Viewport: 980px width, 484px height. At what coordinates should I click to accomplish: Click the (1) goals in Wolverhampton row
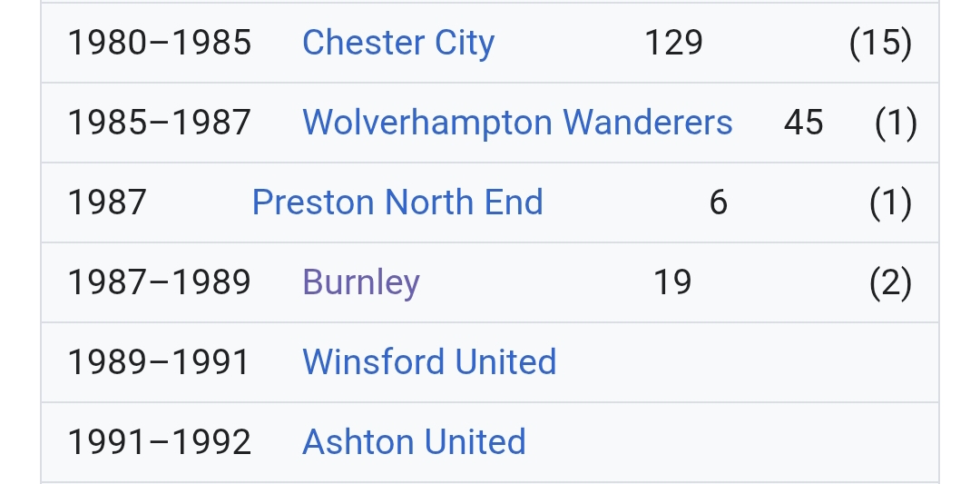896,123
